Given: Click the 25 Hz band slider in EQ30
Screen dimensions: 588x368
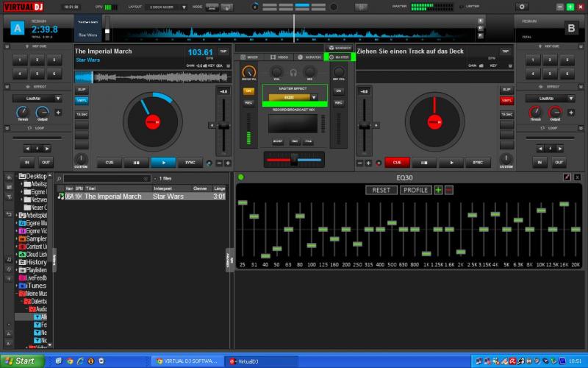Looking at the screenshot, I should [243, 204].
